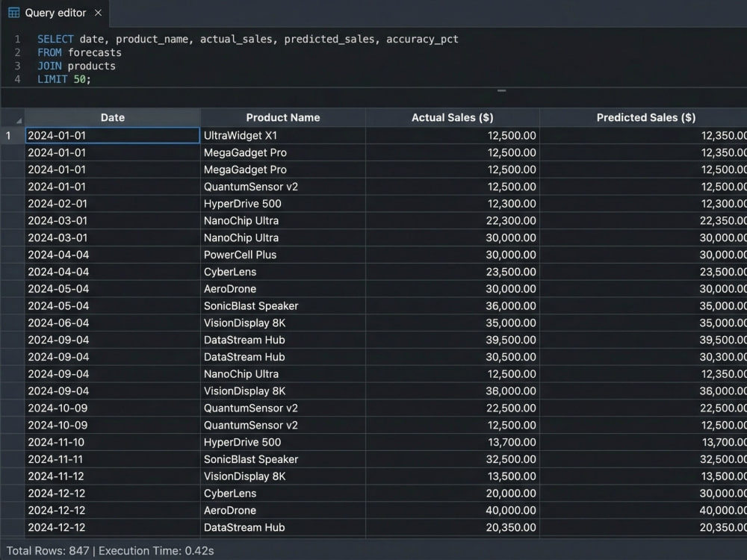The image size is (747, 560).
Task: Select the CyberLens cell dated 2024-04-04
Action: tap(283, 272)
